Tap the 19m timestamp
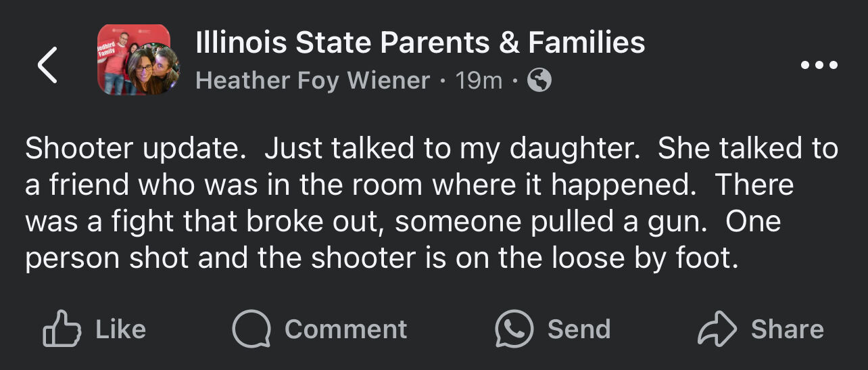 [479, 81]
